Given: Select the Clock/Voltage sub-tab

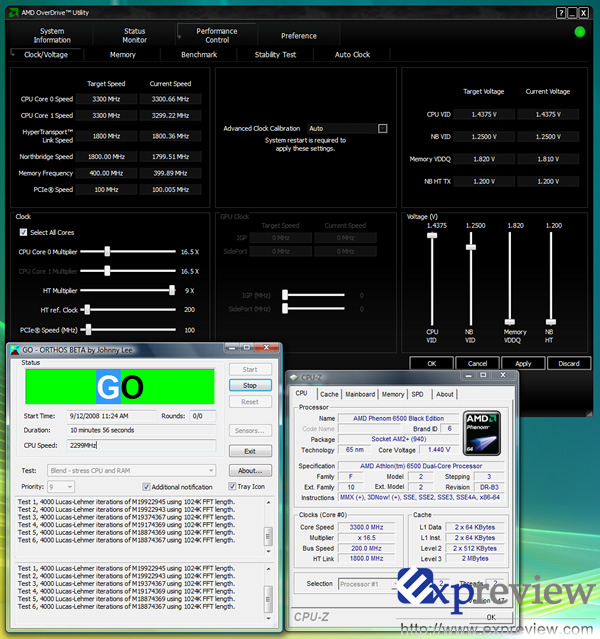Looking at the screenshot, I should (46, 55).
